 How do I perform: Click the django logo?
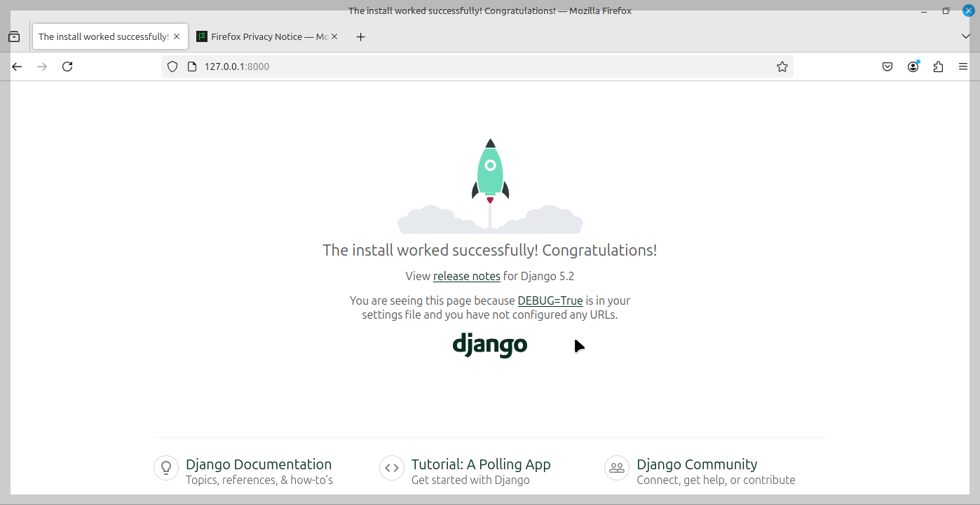[490, 345]
